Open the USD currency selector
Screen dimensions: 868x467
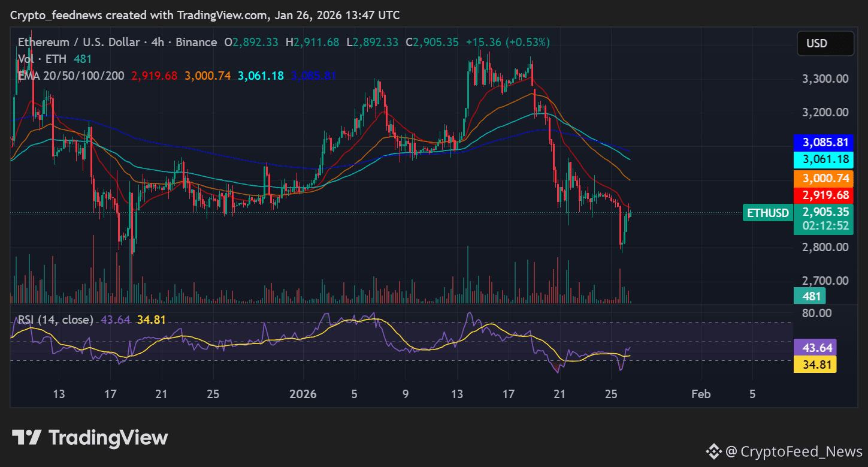click(825, 43)
